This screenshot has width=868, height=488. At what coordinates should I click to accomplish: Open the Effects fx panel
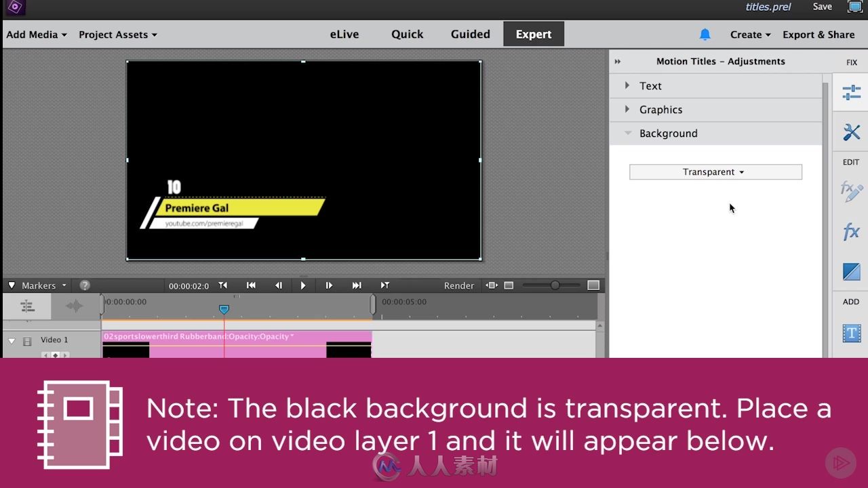tap(851, 232)
